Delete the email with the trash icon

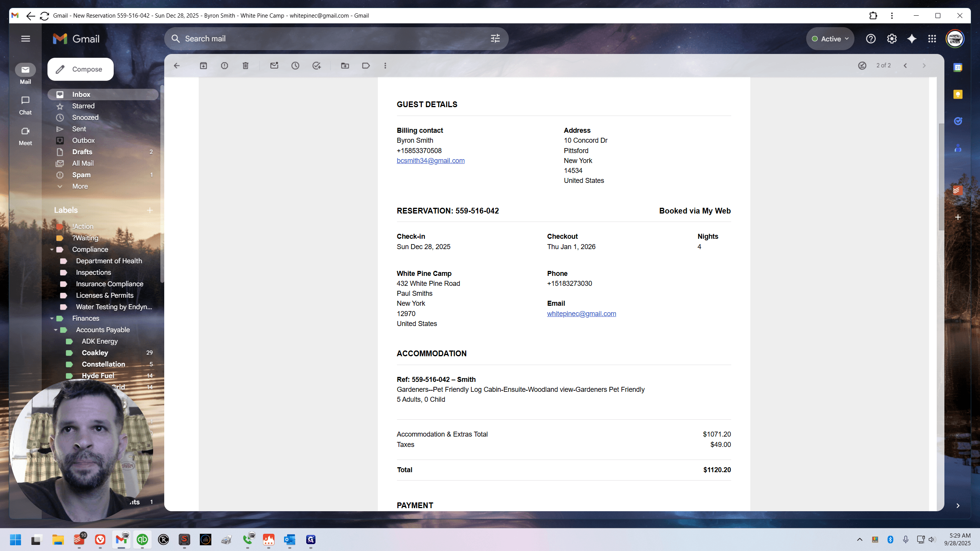pos(245,66)
